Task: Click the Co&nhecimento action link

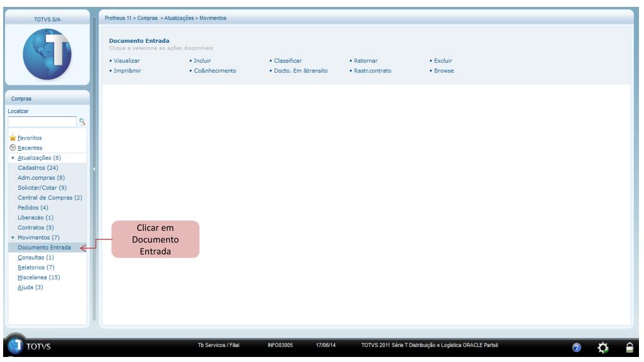Action: pyautogui.click(x=215, y=70)
